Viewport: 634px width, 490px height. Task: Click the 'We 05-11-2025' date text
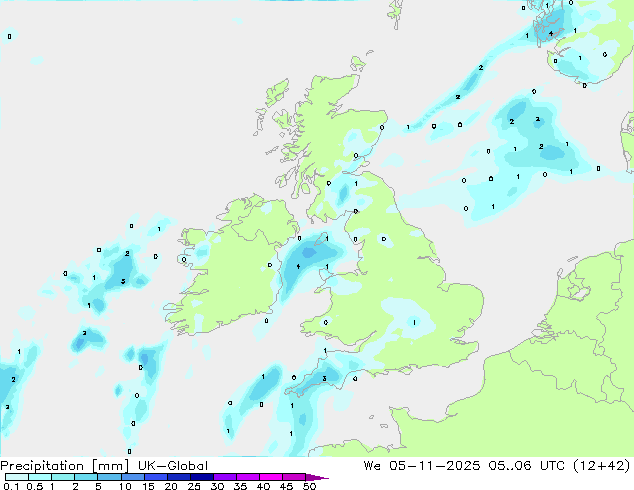[422, 466]
